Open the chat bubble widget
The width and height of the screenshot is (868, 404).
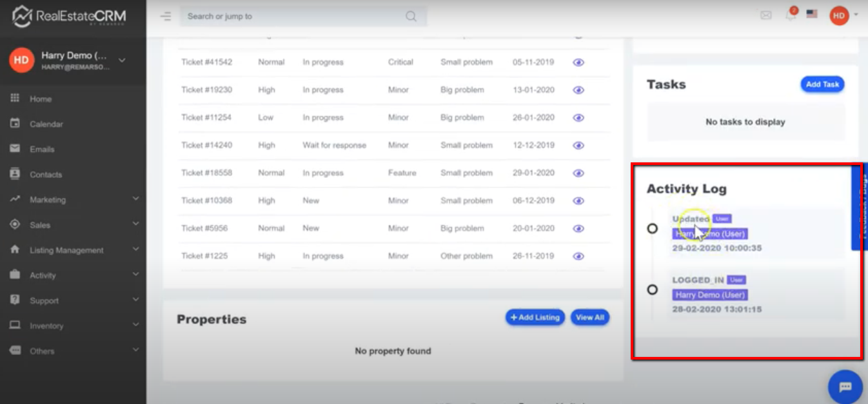click(x=845, y=387)
